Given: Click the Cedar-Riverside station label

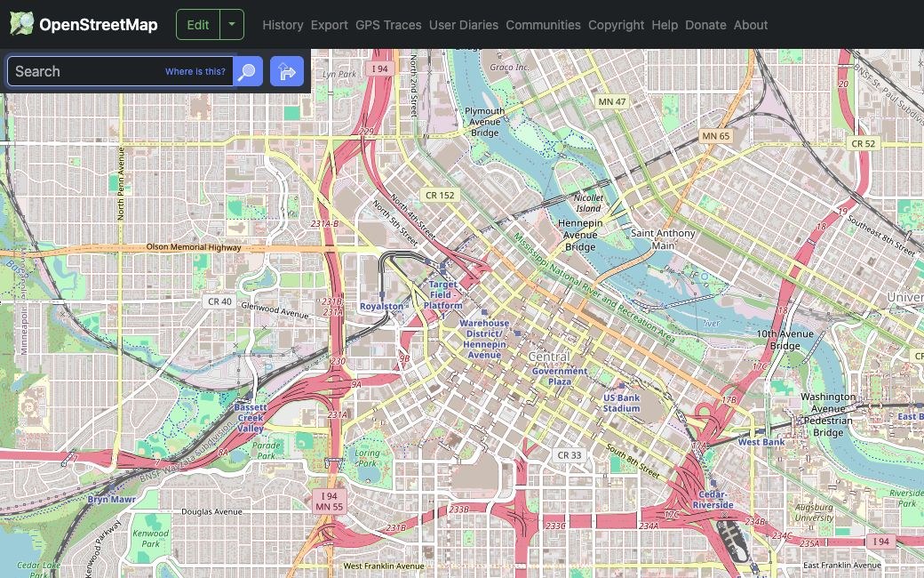Looking at the screenshot, I should pyautogui.click(x=713, y=500).
